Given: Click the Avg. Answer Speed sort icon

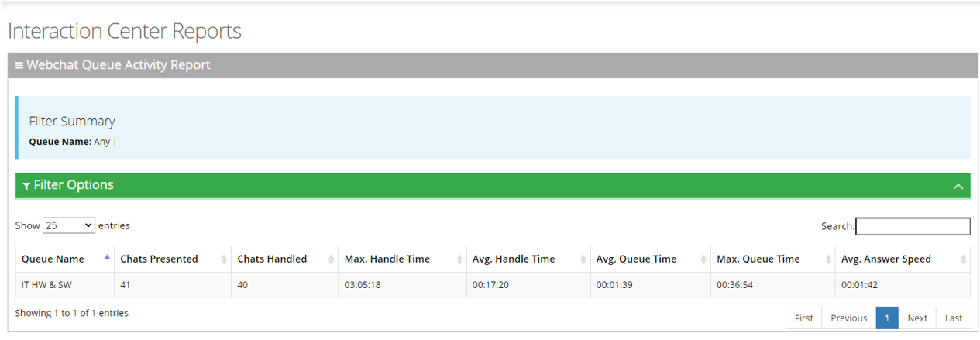Looking at the screenshot, I should (963, 259).
